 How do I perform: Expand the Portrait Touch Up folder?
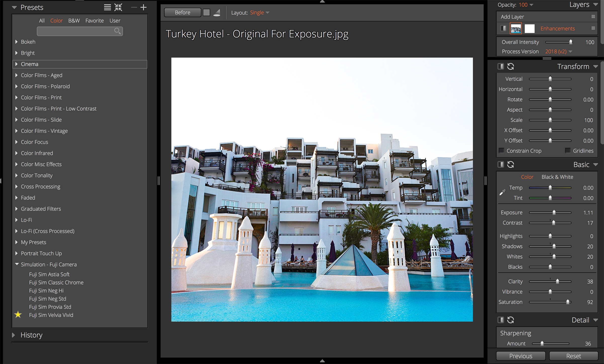tap(16, 253)
